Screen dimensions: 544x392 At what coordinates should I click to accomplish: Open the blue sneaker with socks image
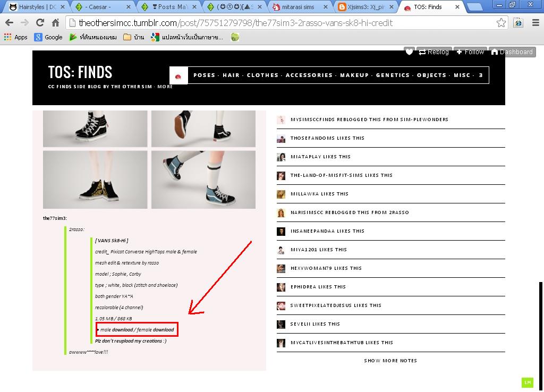[x=203, y=180]
